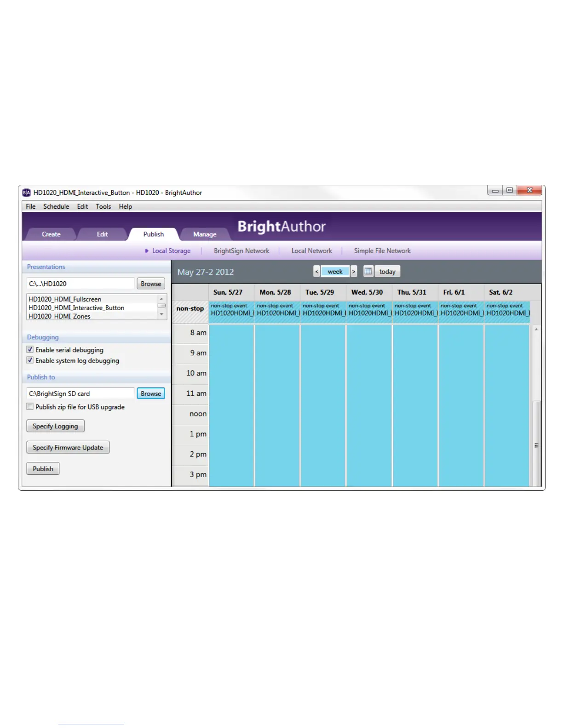Image resolution: width=563 pixels, height=728 pixels.
Task: Select the non-stop event on Mon, 5/28
Action: pyautogui.click(x=277, y=312)
